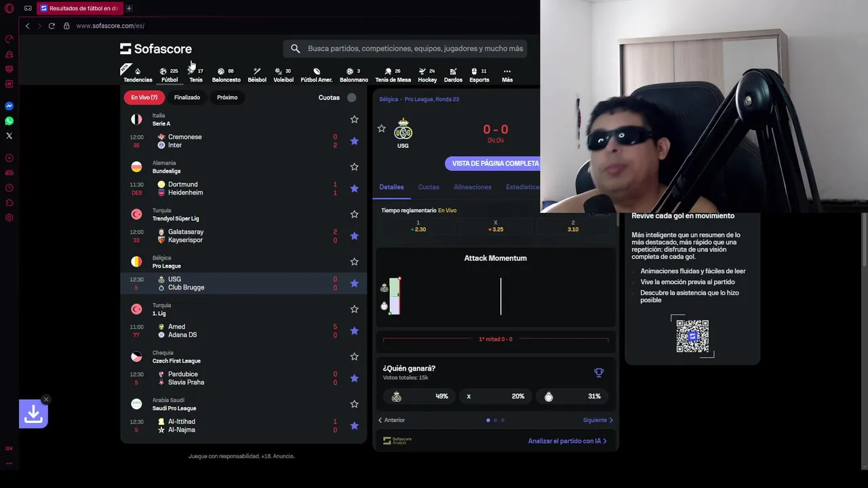The height and width of the screenshot is (488, 868).
Task: Show Finalizado matches
Action: (x=187, y=98)
